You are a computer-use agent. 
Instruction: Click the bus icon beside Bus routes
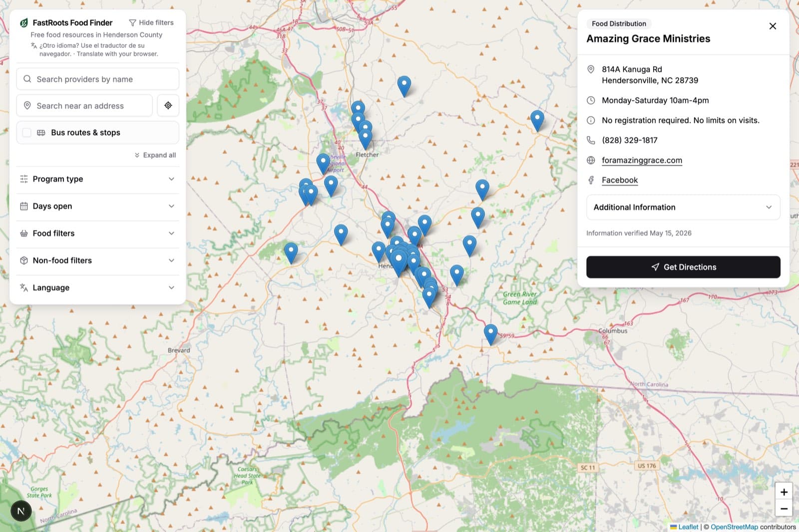click(x=41, y=132)
